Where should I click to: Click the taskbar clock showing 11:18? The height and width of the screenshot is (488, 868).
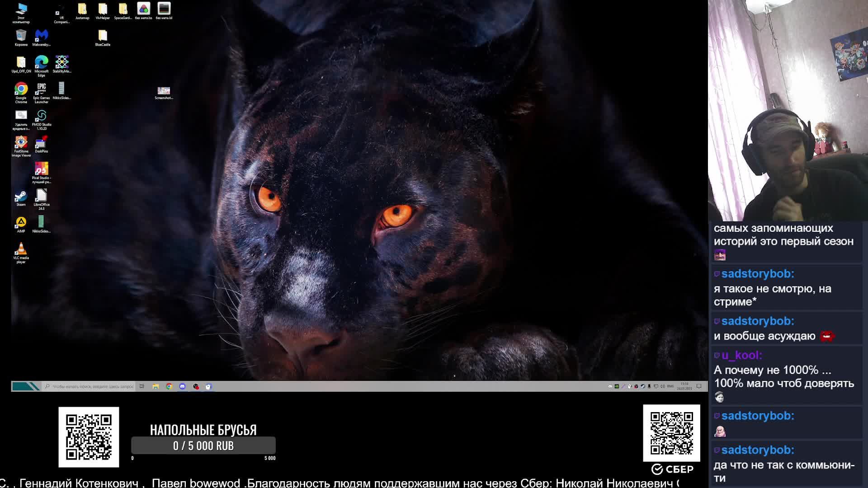684,386
